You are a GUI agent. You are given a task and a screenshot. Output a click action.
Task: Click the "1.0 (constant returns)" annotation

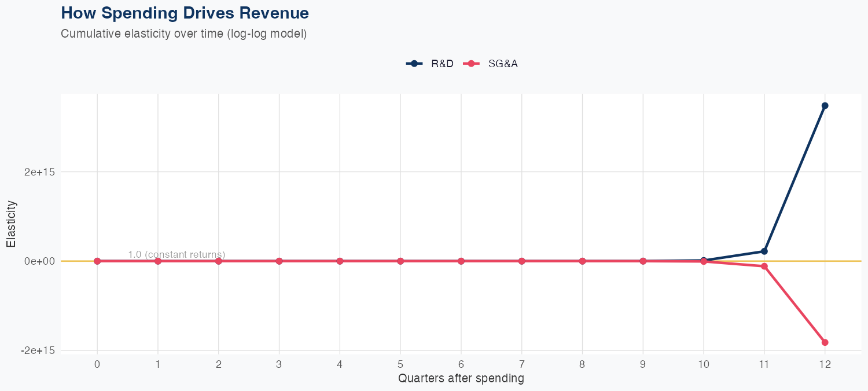[x=176, y=254]
